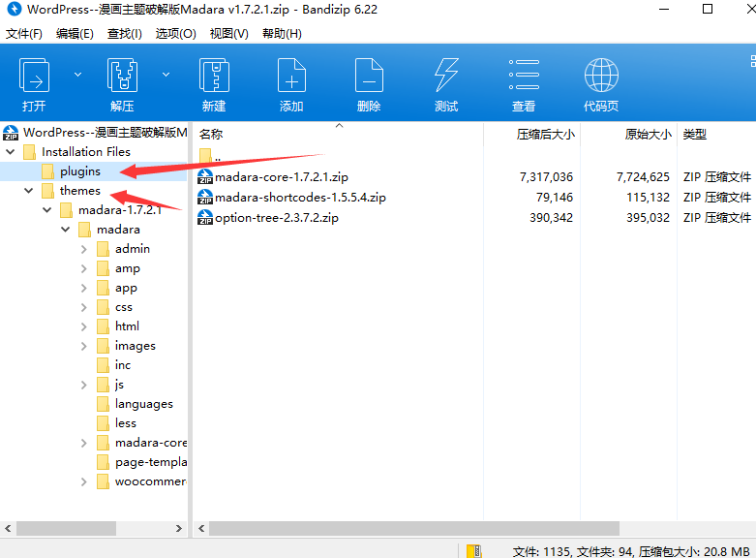
Task: Click the 删除 (Delete) toolbar icon
Action: point(369,77)
